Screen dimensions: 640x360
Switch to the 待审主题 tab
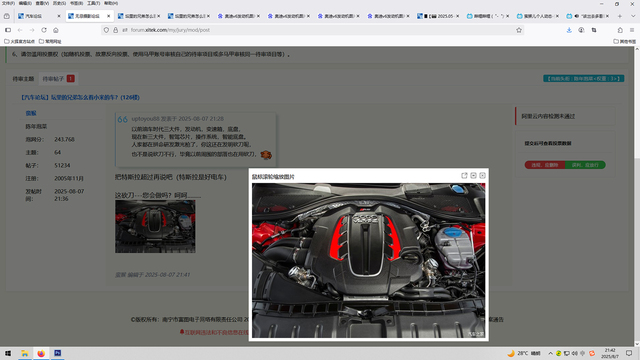(23, 79)
